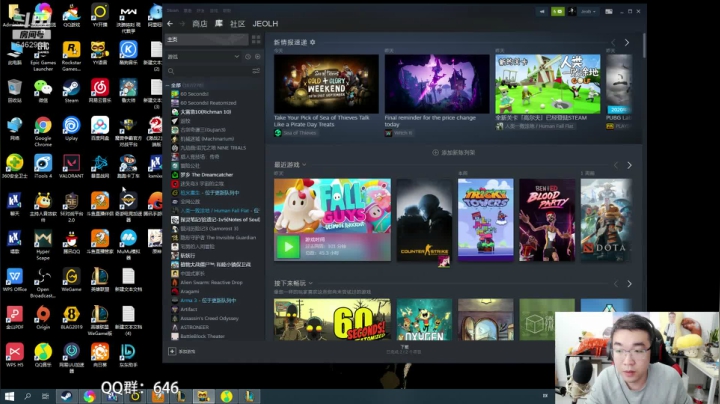720x404 pixels.
Task: Select 60 Seconds! Reatomized in the list
Action: (x=208, y=103)
